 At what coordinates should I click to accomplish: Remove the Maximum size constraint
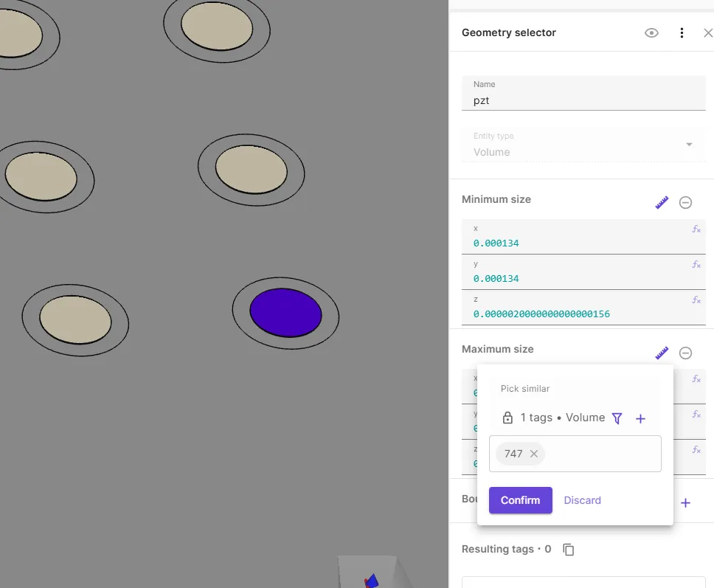pos(685,353)
